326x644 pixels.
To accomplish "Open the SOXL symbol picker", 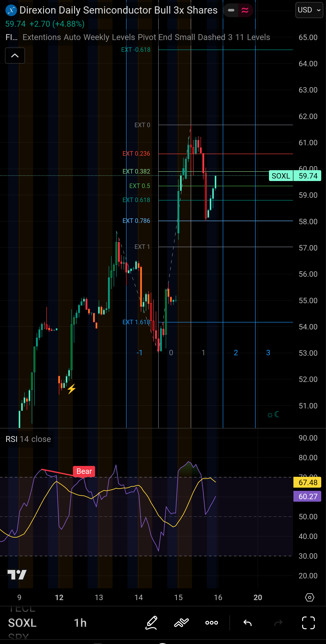I will pyautogui.click(x=22, y=623).
